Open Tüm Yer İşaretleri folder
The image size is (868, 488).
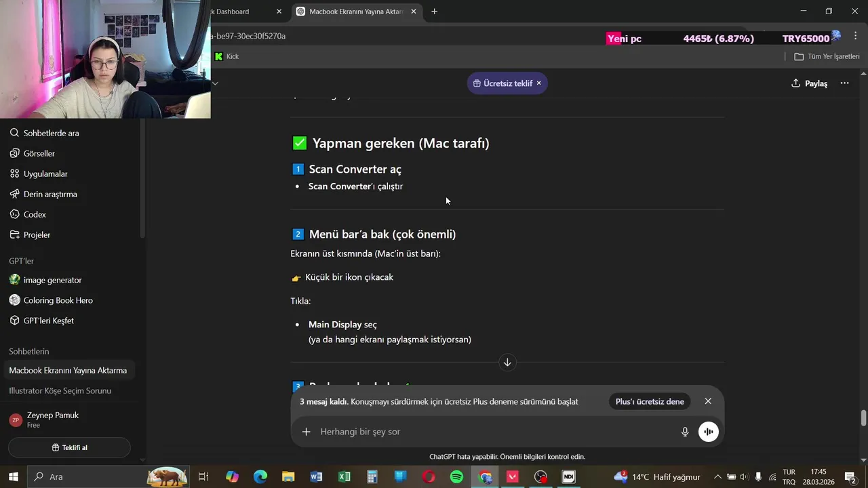(827, 56)
